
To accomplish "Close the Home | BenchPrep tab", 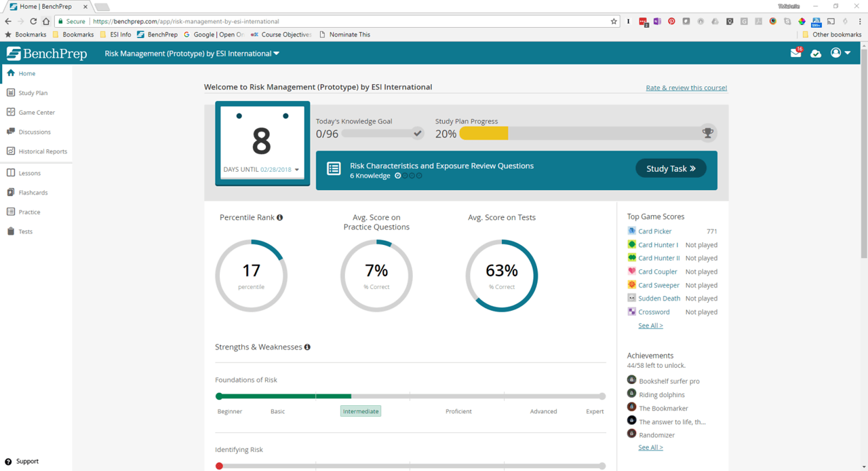I will coord(85,7).
